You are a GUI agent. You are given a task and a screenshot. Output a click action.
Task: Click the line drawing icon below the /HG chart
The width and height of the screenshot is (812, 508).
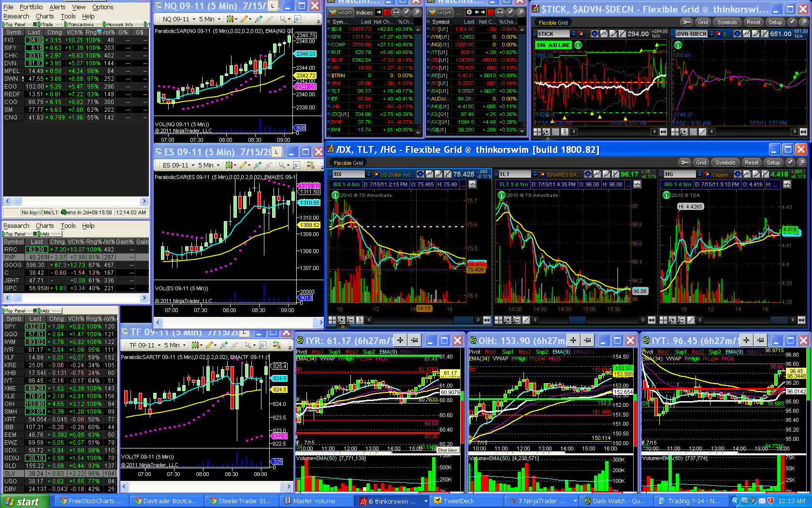[691, 320]
